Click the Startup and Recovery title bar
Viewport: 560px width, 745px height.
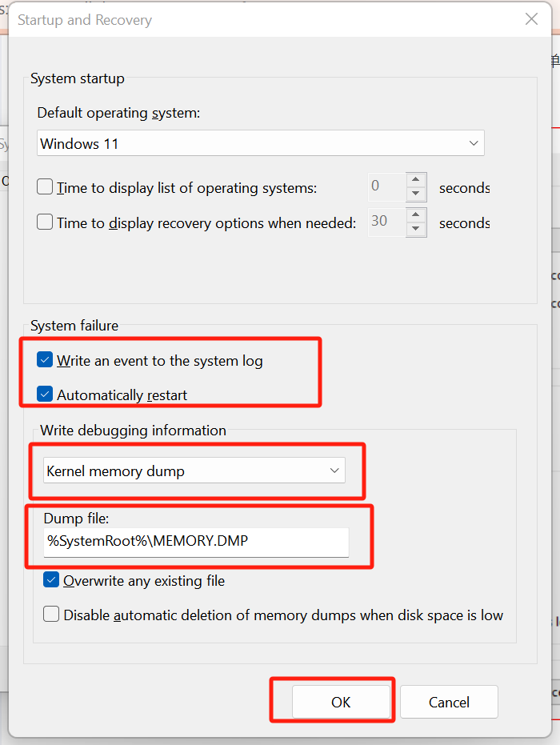click(x=240, y=20)
